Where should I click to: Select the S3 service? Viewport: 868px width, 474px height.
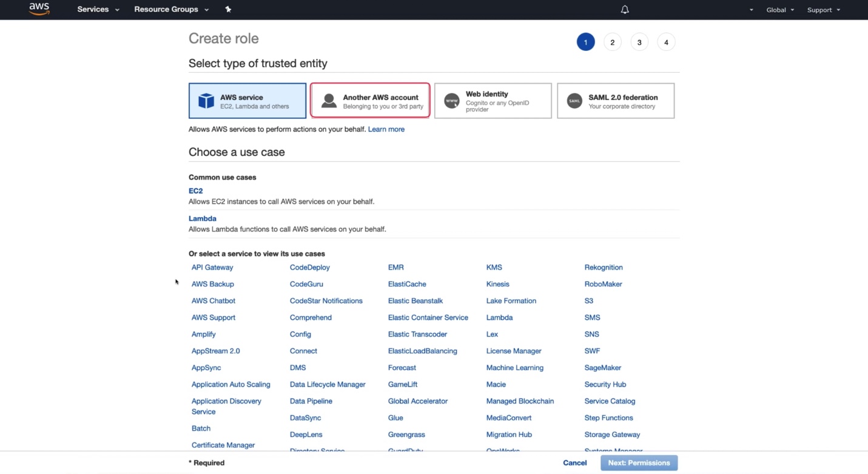point(589,300)
